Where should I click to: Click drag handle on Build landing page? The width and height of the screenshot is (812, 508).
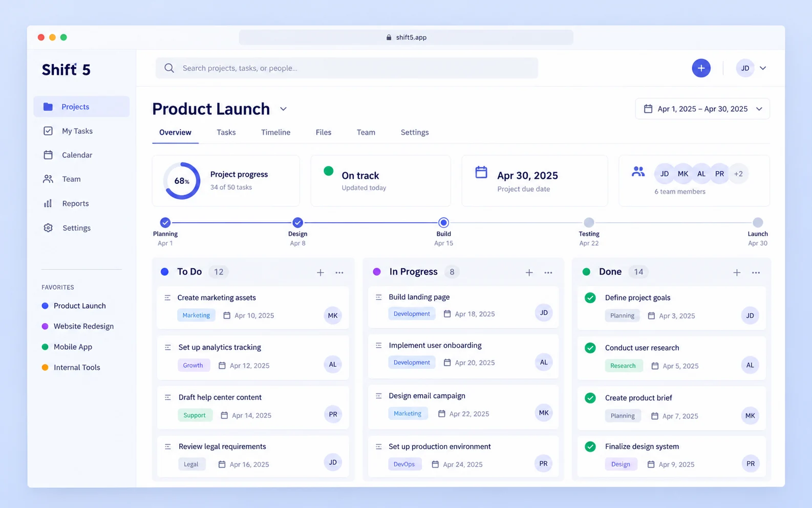point(378,297)
